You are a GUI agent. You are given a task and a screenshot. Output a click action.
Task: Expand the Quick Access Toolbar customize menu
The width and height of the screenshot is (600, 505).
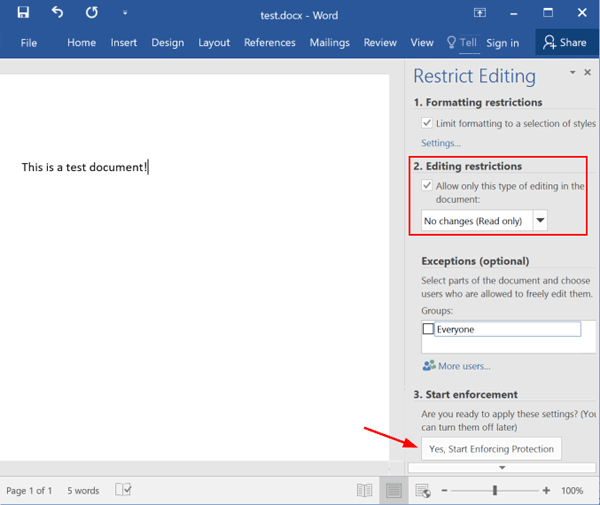coord(124,14)
